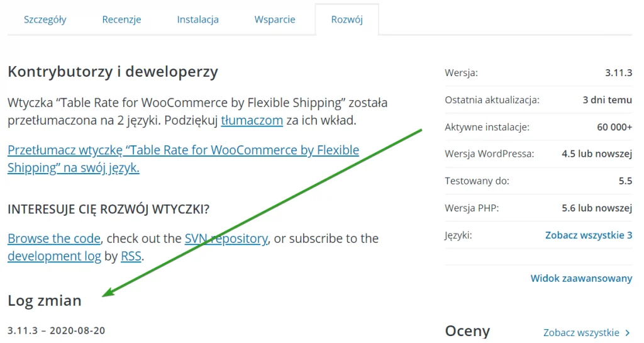Image resolution: width=644 pixels, height=343 pixels.
Task: Click the INTERESUJE CIĘ ROZWÓJ WTYCZKI heading
Action: tap(108, 210)
